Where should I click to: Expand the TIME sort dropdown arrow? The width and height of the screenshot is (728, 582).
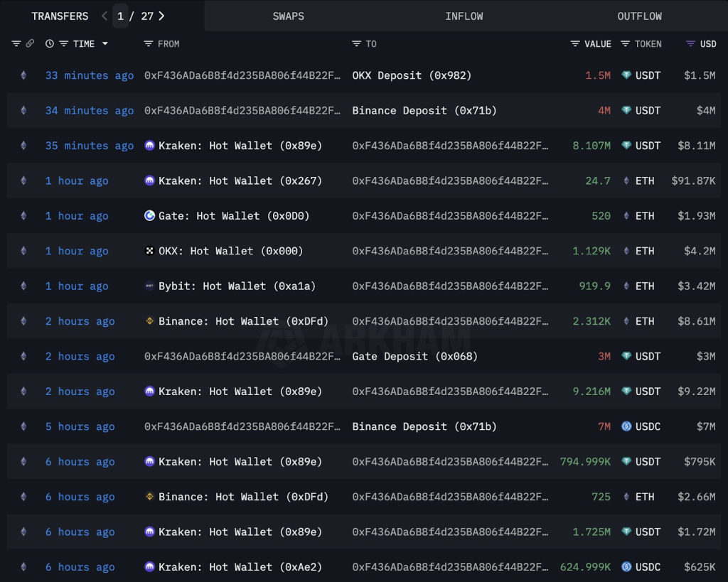pyautogui.click(x=105, y=43)
